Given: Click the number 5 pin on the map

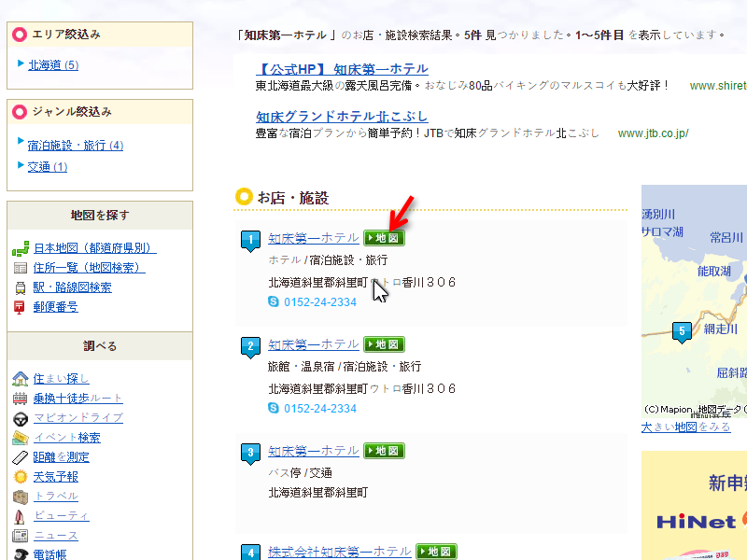Looking at the screenshot, I should point(682,332).
